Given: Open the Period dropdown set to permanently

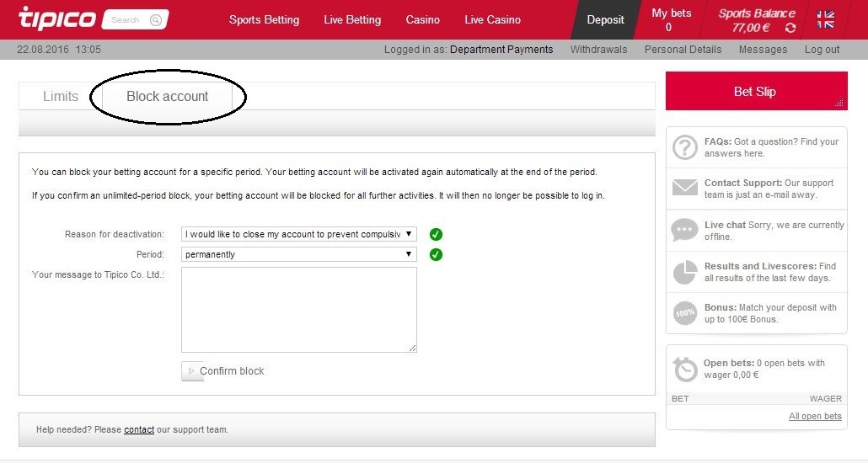Looking at the screenshot, I should coord(299,254).
